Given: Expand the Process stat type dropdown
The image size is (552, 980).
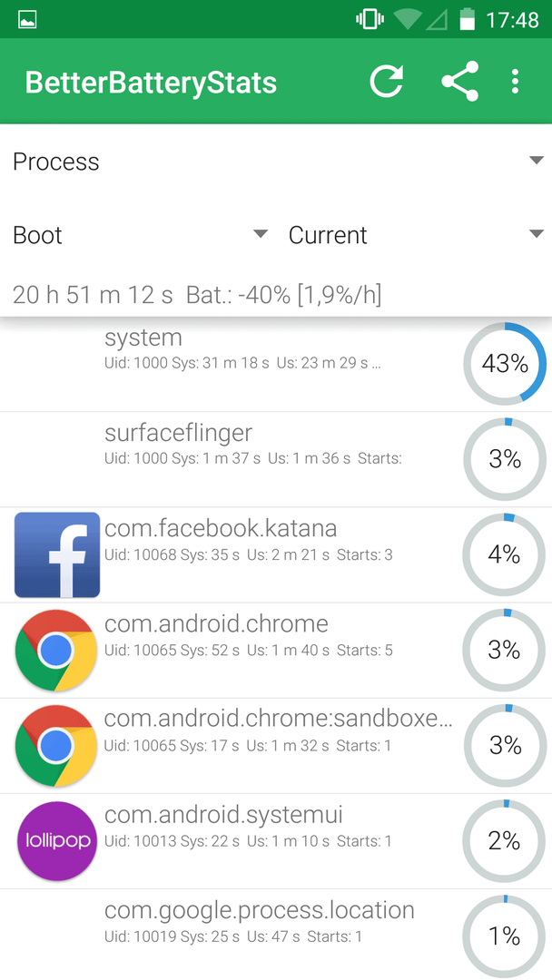Looking at the screenshot, I should (276, 162).
